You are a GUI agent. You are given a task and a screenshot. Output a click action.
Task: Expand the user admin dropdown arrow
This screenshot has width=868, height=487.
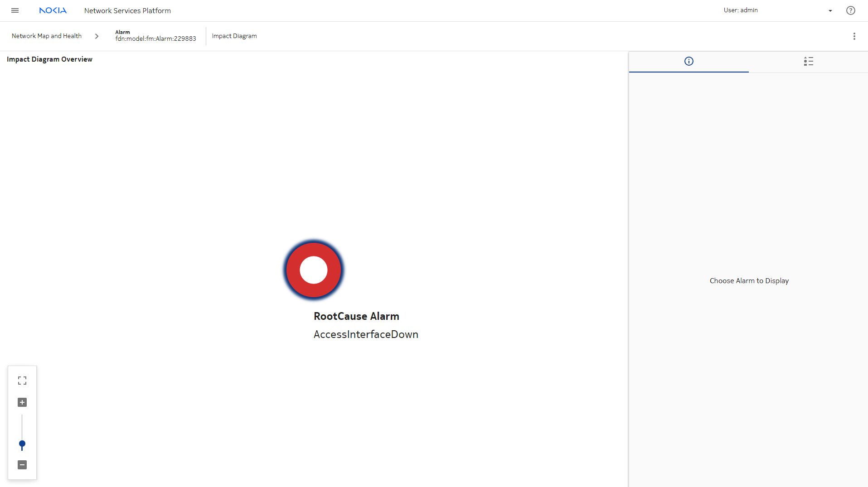(830, 11)
